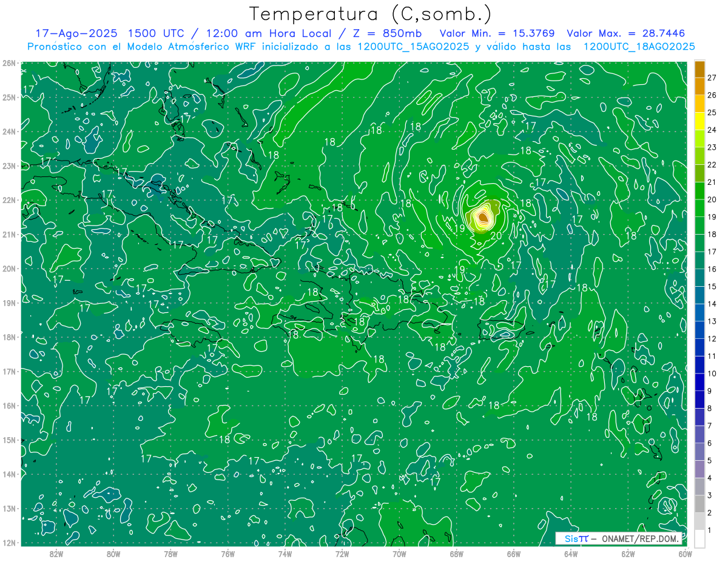Click the '4' label on the color scale

click(710, 478)
